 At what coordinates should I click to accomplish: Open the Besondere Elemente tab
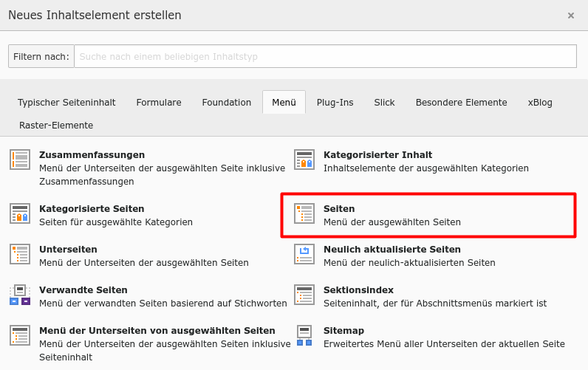pyautogui.click(x=461, y=103)
